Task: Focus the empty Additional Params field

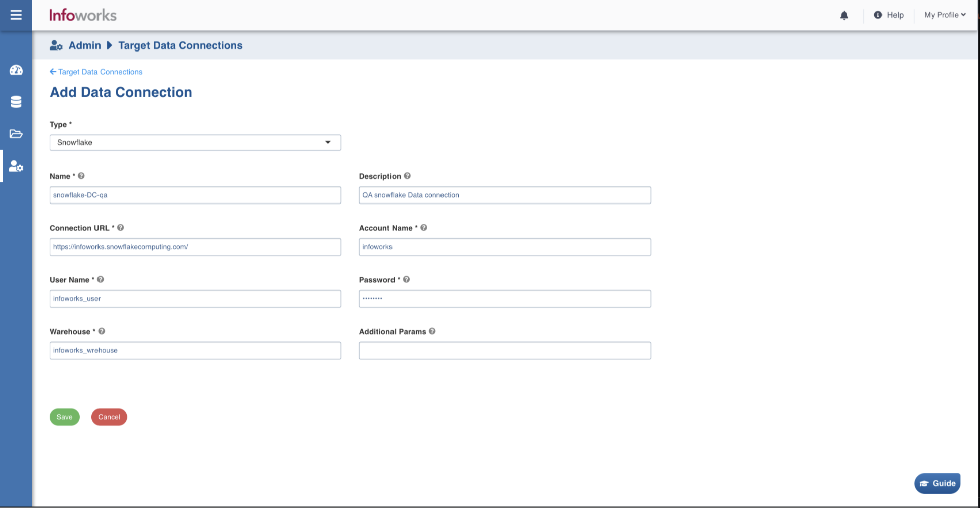Action: pyautogui.click(x=505, y=350)
